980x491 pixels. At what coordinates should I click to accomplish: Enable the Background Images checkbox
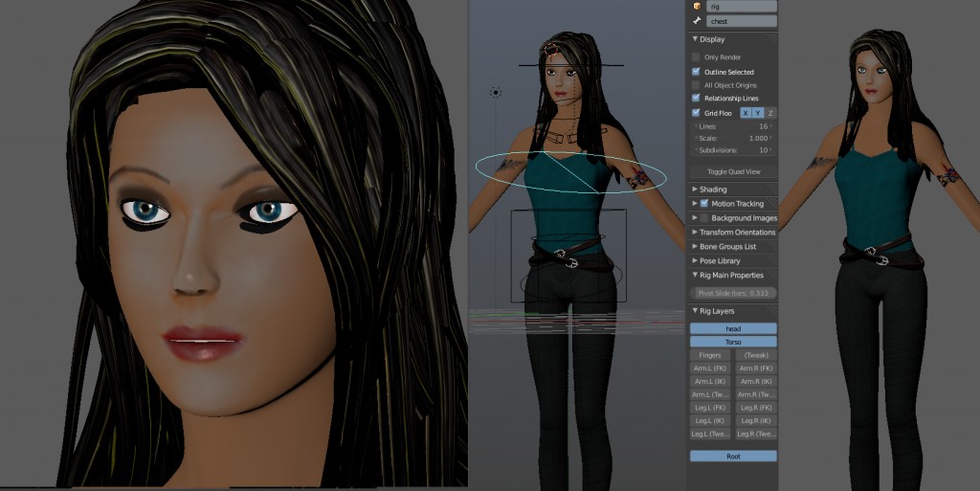coord(704,218)
